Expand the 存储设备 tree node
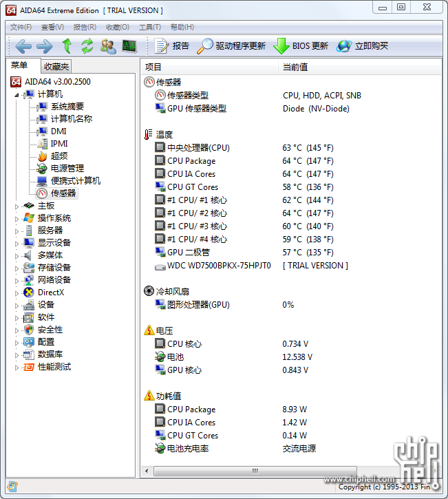The width and height of the screenshot is (448, 499). (x=17, y=268)
